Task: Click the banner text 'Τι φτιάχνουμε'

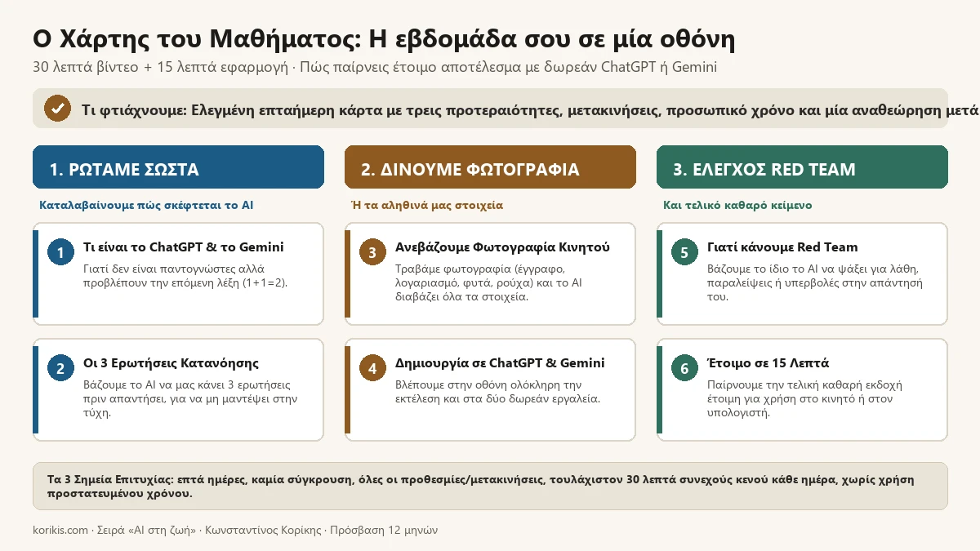Action: (x=133, y=109)
